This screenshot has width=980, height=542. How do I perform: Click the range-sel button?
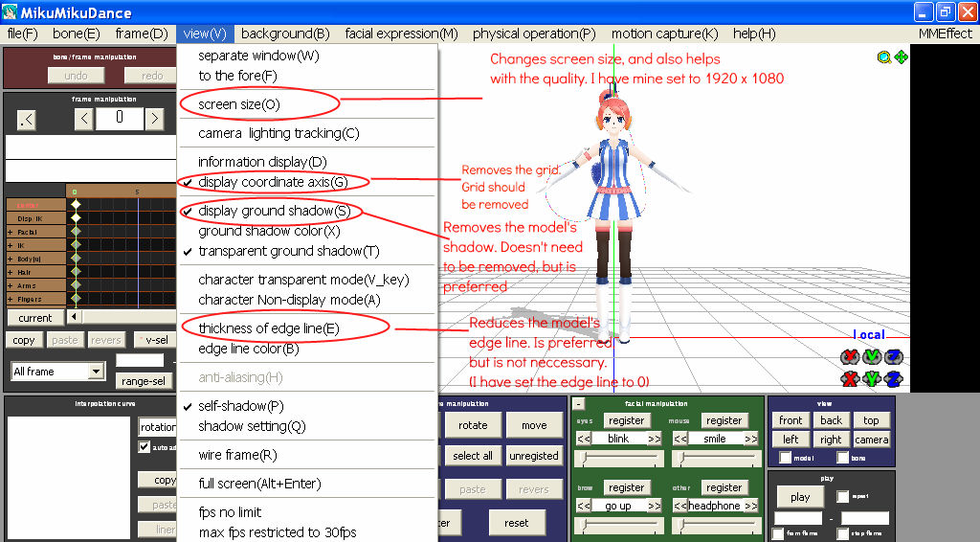point(144,381)
